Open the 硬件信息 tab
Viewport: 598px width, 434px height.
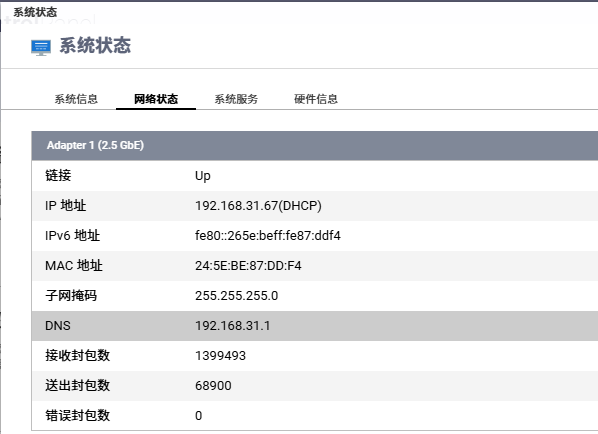click(x=316, y=99)
